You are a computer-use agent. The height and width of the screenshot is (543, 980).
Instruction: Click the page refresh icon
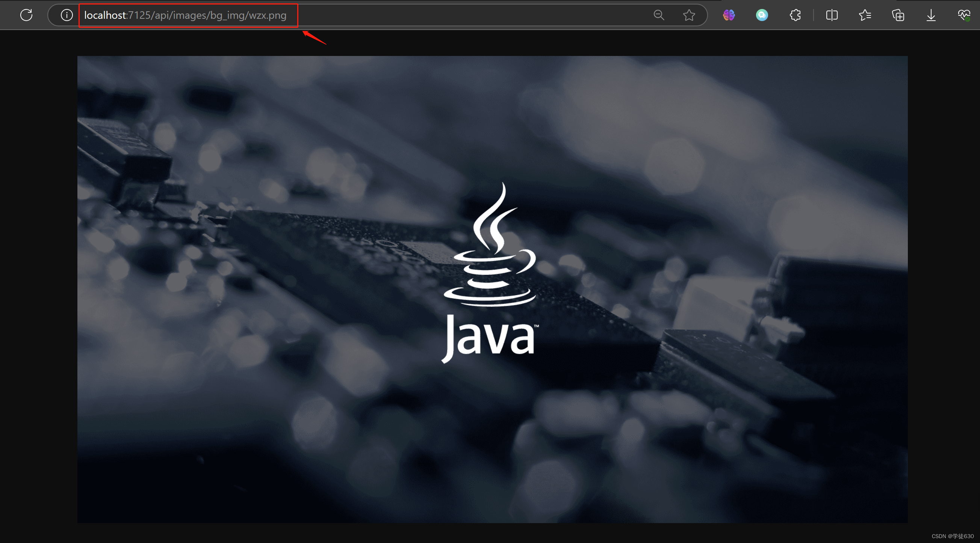[x=26, y=15]
